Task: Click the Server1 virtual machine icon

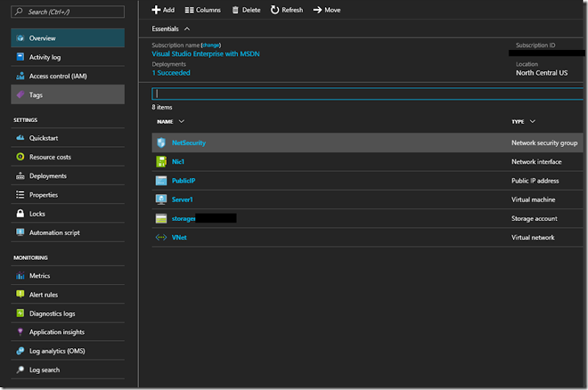Action: 161,199
